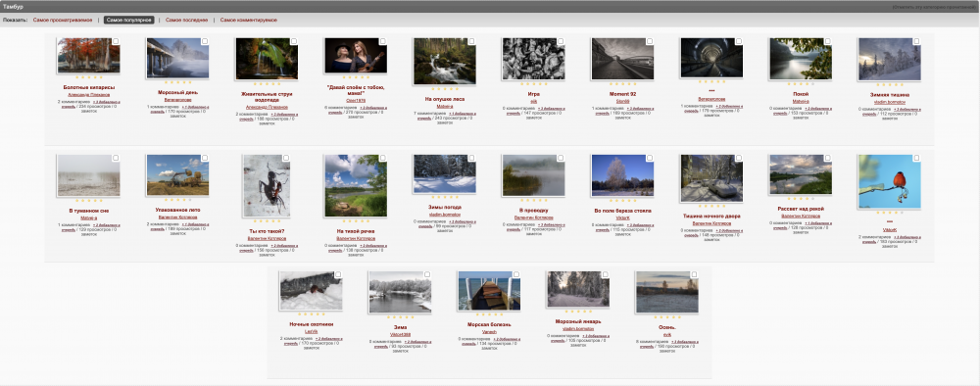Screen dimensions: 980x386
Task: Open the 'На тихой речке' title link
Action: click(x=356, y=232)
